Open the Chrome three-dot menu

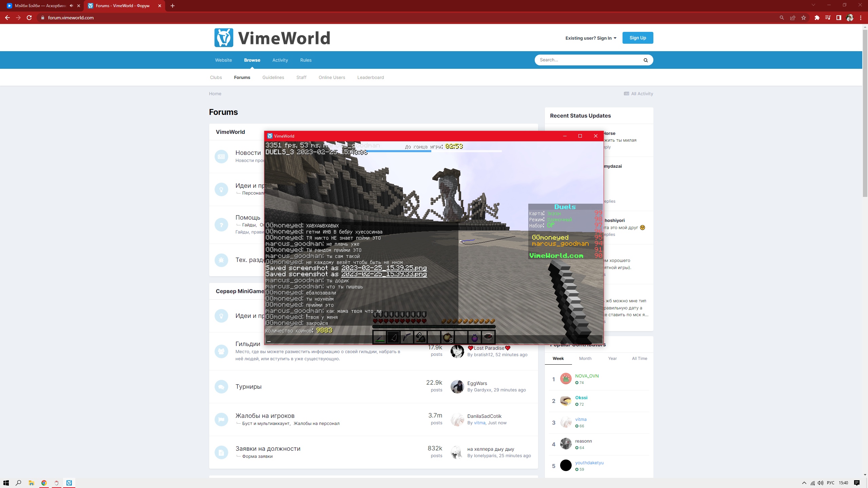(x=861, y=18)
